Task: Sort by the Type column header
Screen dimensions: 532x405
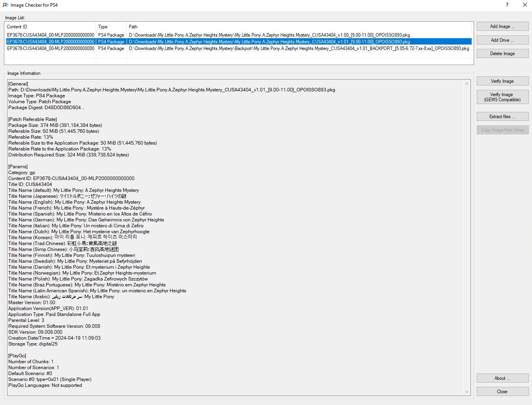Action: click(x=111, y=27)
